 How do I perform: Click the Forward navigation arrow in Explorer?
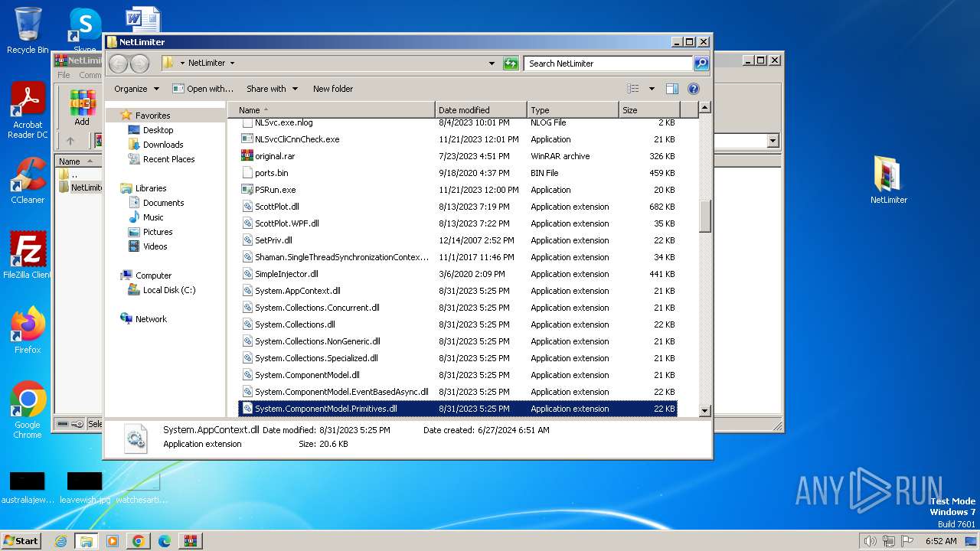pos(139,64)
